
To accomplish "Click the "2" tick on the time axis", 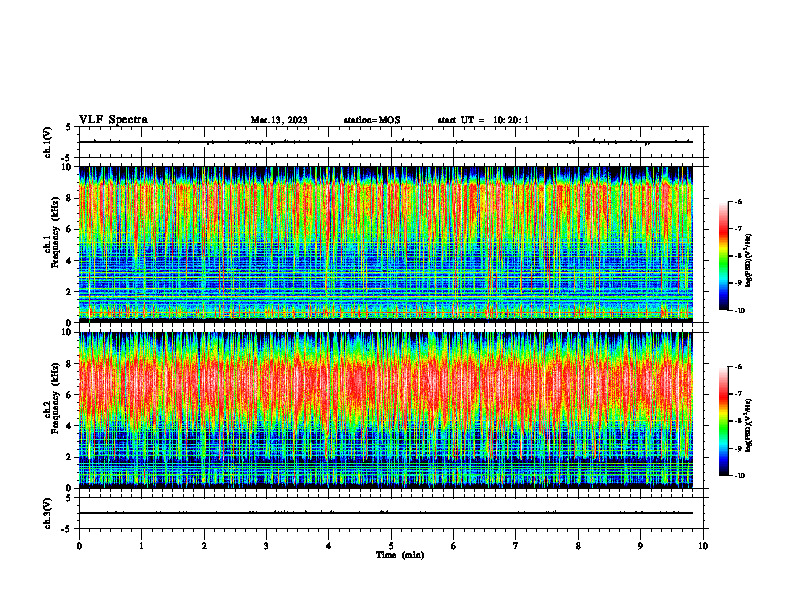I will tap(204, 546).
